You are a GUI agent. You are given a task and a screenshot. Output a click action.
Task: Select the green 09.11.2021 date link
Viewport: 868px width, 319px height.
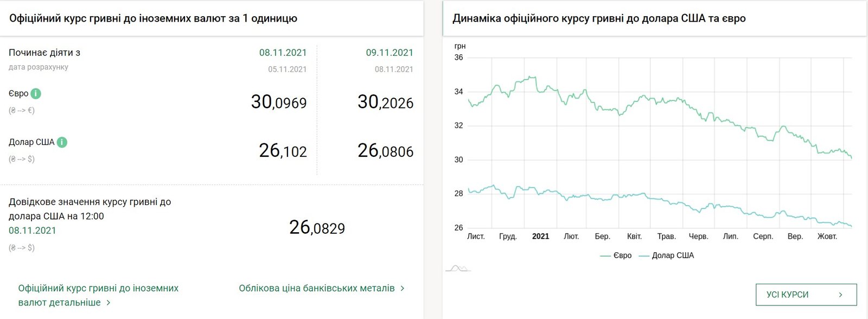point(388,53)
